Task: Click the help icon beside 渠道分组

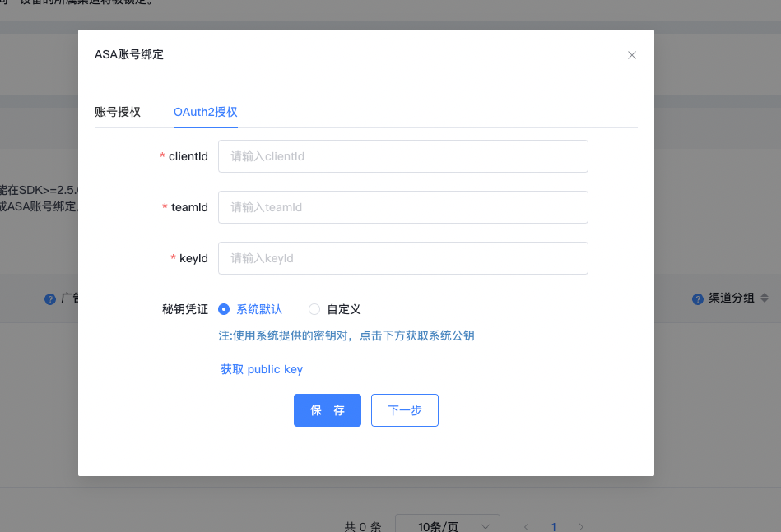Action: pyautogui.click(x=698, y=299)
